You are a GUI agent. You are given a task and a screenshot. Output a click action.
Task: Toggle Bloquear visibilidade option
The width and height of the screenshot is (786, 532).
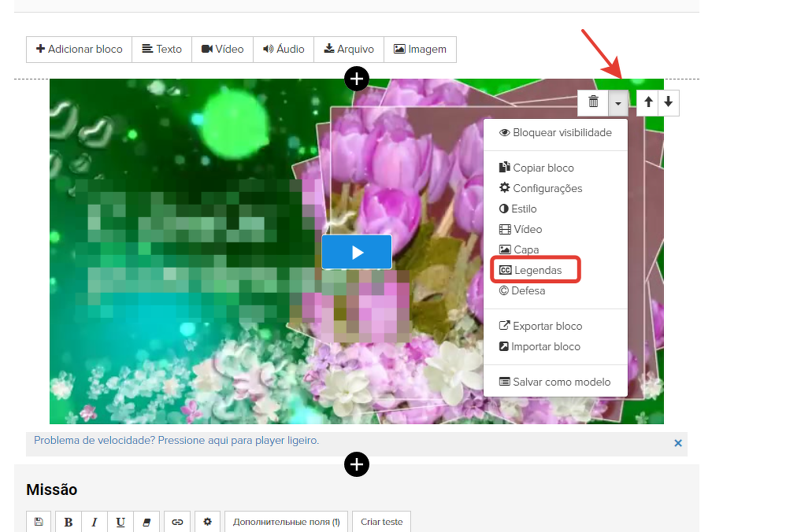tap(555, 132)
